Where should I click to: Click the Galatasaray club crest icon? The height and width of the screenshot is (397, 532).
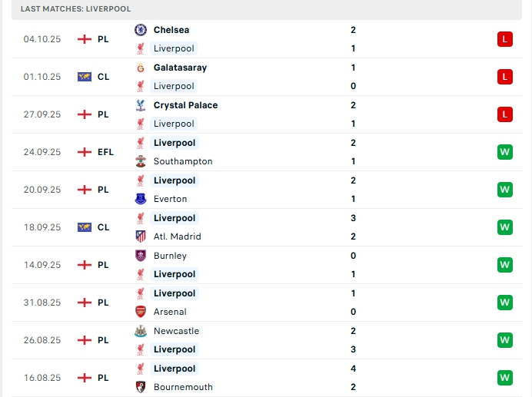point(141,68)
